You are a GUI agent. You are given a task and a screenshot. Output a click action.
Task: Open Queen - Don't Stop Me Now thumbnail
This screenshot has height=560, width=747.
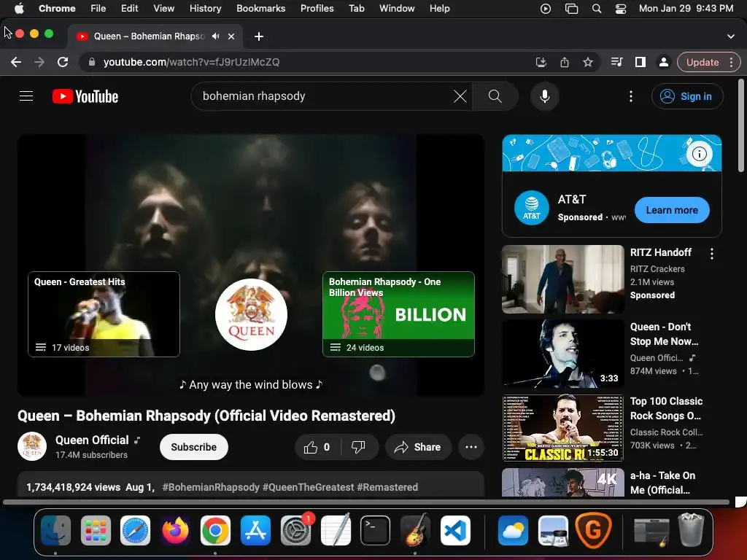(x=562, y=354)
